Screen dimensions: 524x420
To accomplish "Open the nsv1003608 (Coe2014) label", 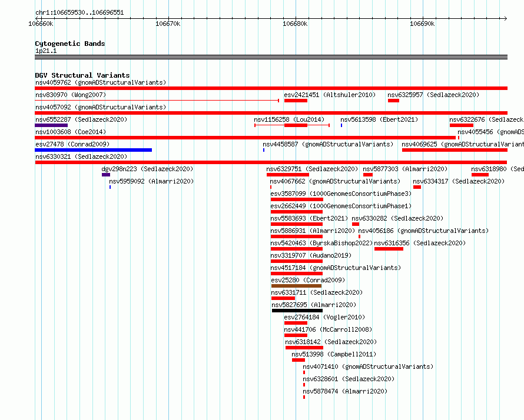I will [71, 132].
